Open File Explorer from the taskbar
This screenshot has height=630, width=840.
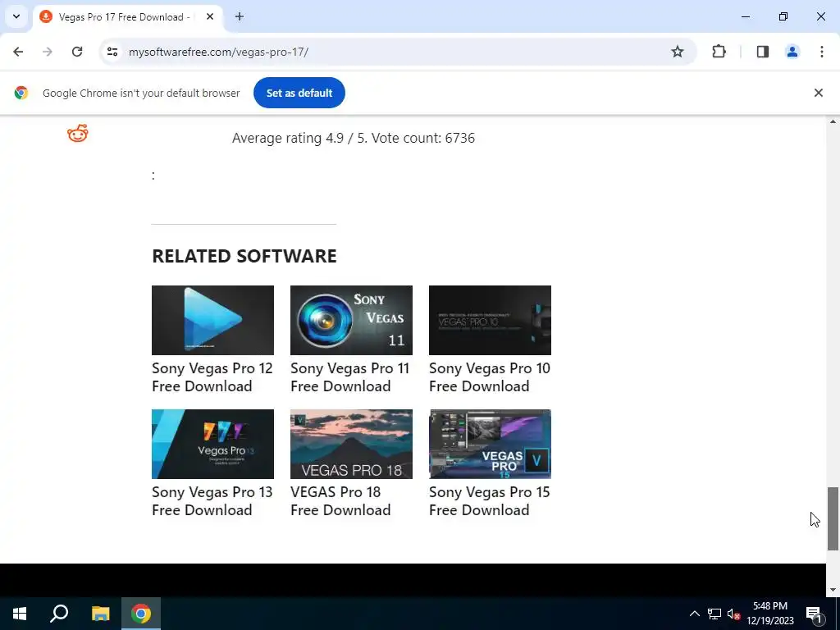[100, 614]
